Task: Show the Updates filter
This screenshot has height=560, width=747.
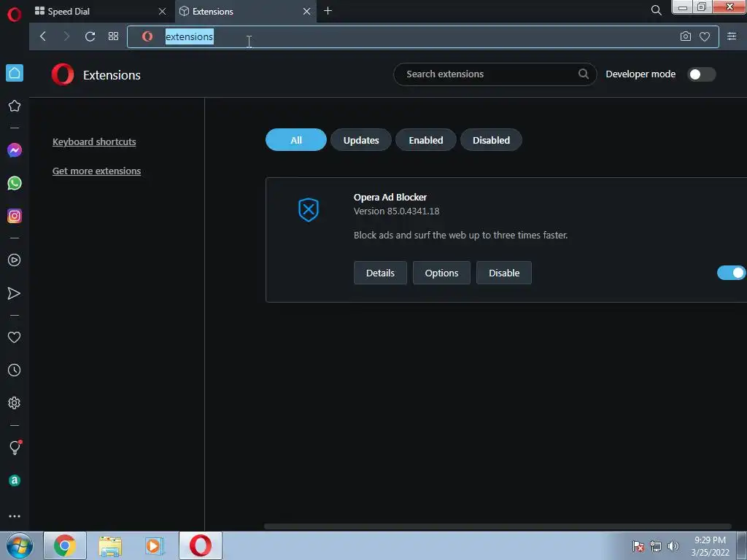Action: pos(361,140)
